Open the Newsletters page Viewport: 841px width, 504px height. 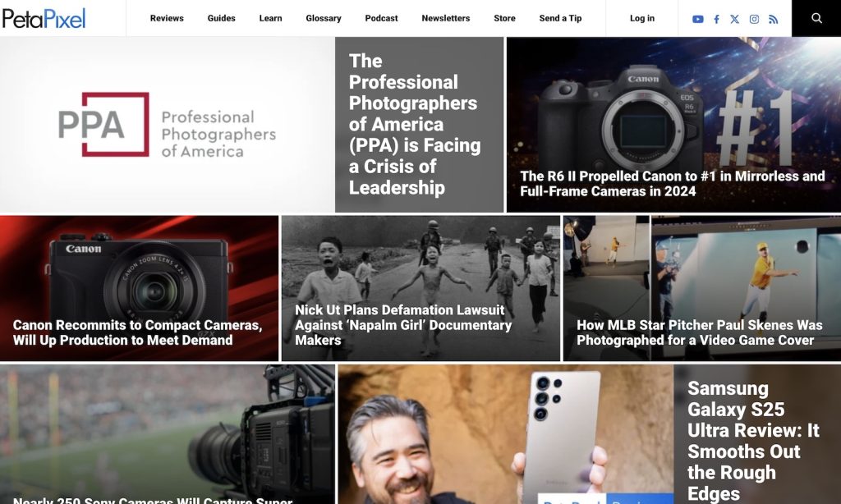click(x=446, y=18)
